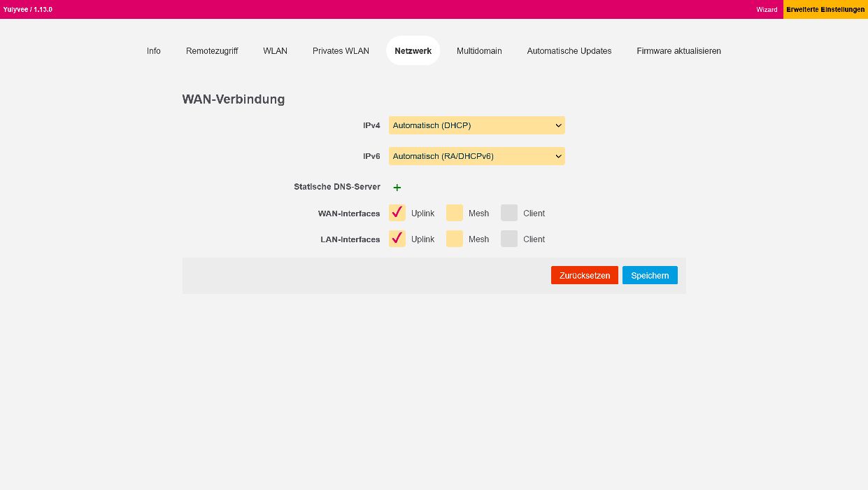Toggle Client checkbox for WAN-Interfaces

tap(509, 213)
